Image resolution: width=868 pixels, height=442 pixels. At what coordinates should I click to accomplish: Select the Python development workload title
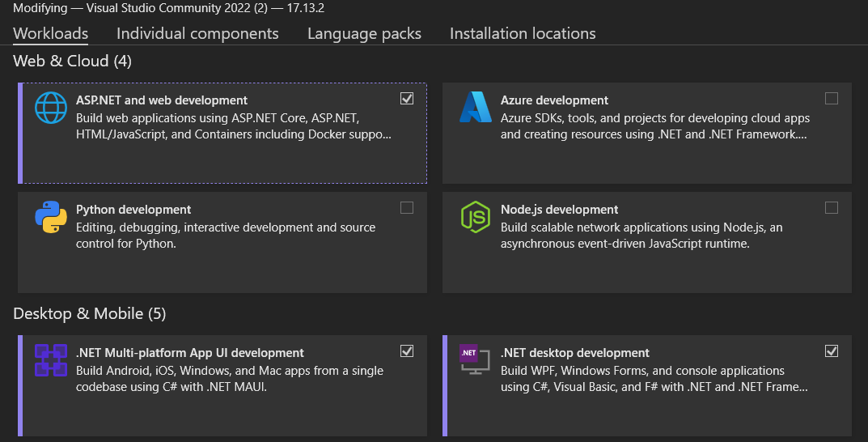(x=133, y=210)
